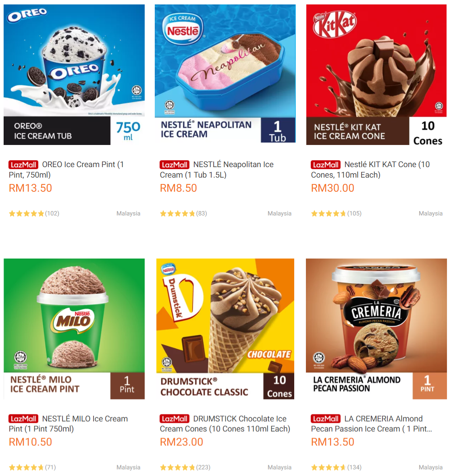Open LA CREMERIA Almond Pecan Passion title link
451x476 pixels.
(x=371, y=424)
